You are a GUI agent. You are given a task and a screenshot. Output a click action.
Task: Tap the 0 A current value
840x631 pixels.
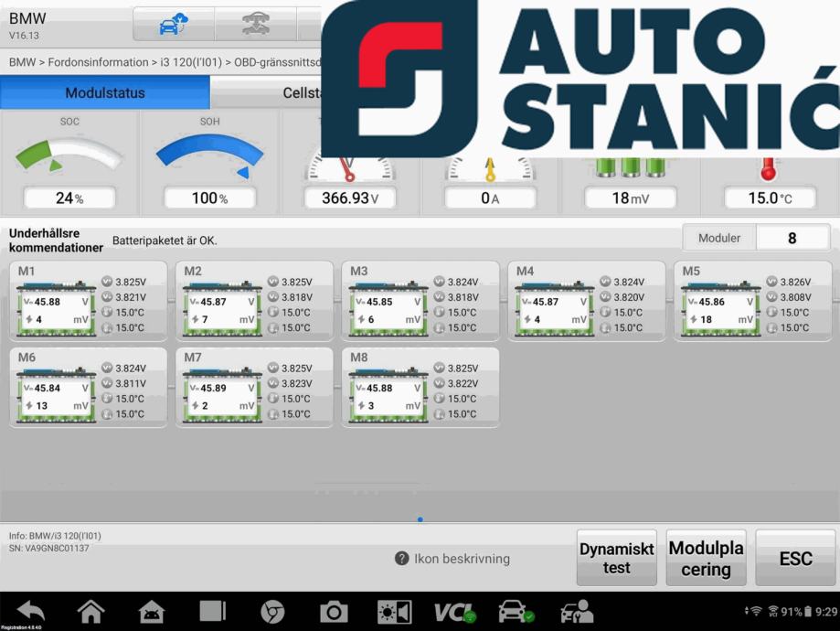[x=490, y=198]
